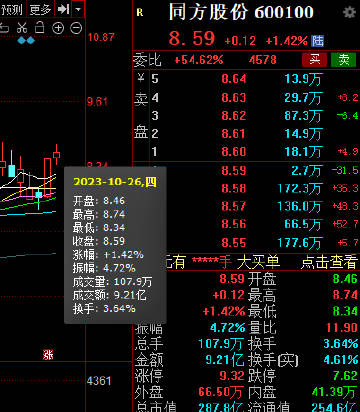This screenshot has height=412, width=360.
Task: Select sell-1 price 8.60
Action: 234,152
